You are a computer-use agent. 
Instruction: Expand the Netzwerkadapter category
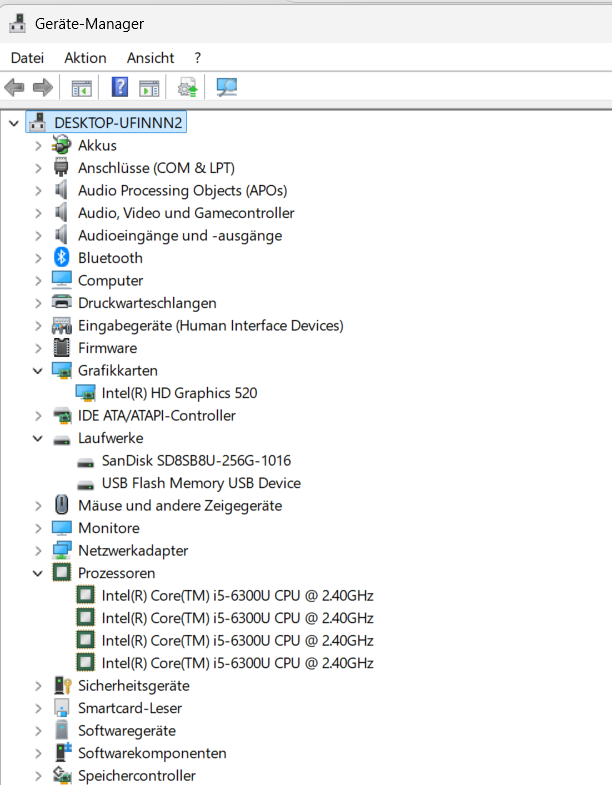click(x=38, y=551)
